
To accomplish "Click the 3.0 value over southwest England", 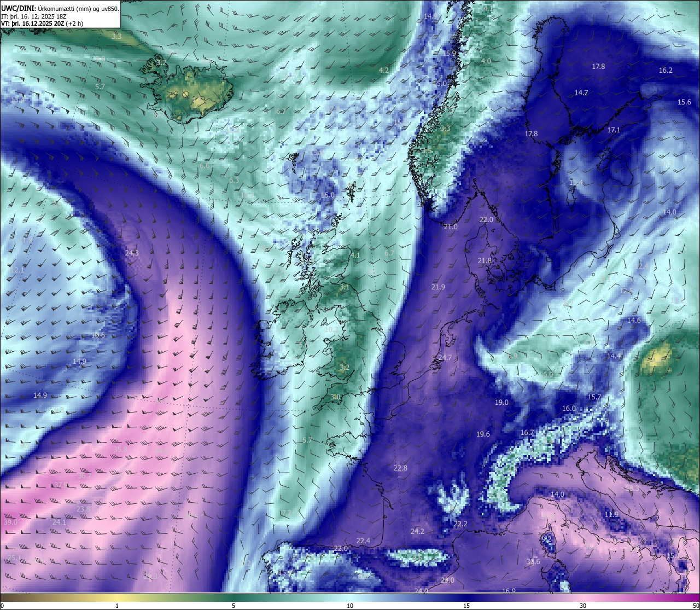I will click(x=336, y=397).
